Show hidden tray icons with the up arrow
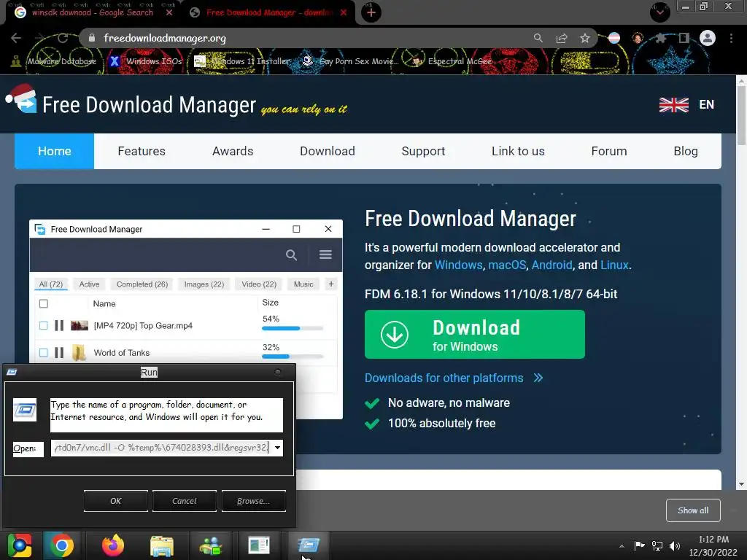The height and width of the screenshot is (560, 747). pos(622,546)
